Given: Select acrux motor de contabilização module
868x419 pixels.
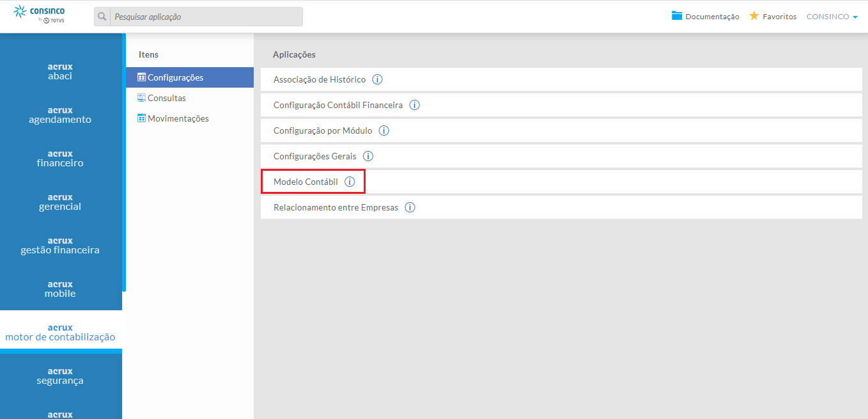Looking at the screenshot, I should 60,332.
